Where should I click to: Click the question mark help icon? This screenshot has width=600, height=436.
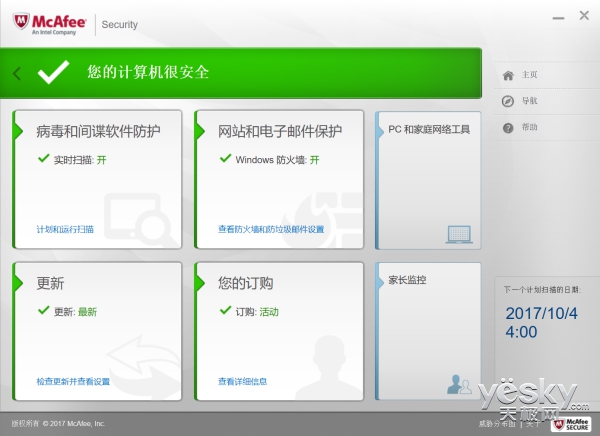click(508, 128)
